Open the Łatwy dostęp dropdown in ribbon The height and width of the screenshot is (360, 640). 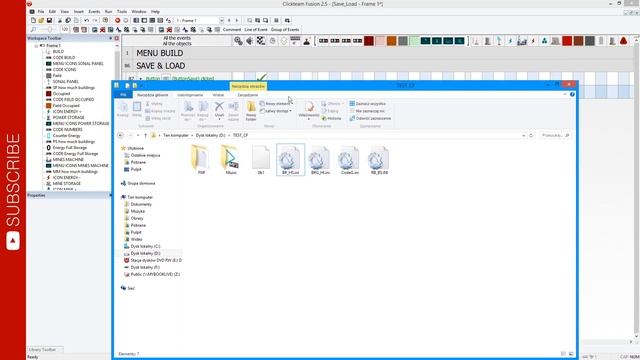click(x=276, y=111)
